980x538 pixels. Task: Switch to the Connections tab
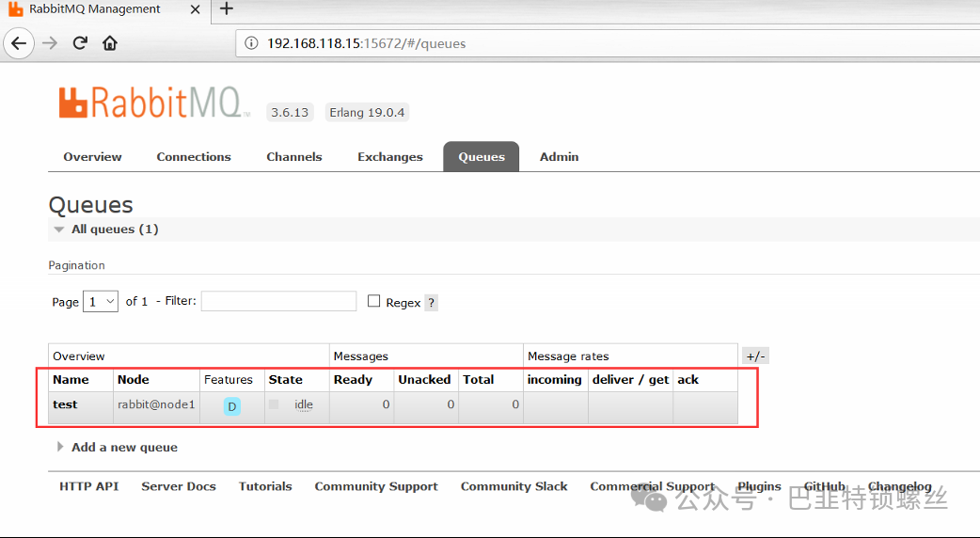click(x=194, y=157)
